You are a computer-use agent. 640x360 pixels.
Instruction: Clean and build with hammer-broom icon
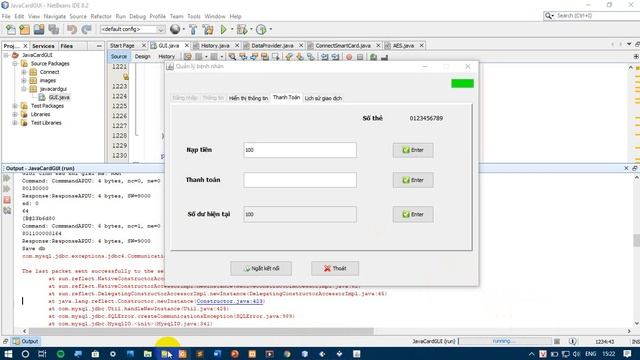(208, 29)
